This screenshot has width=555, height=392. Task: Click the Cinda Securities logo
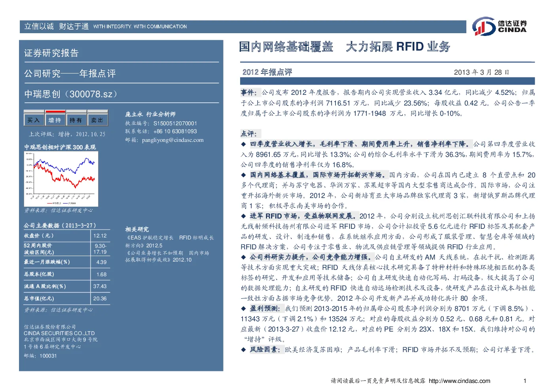pyautogui.click(x=499, y=26)
